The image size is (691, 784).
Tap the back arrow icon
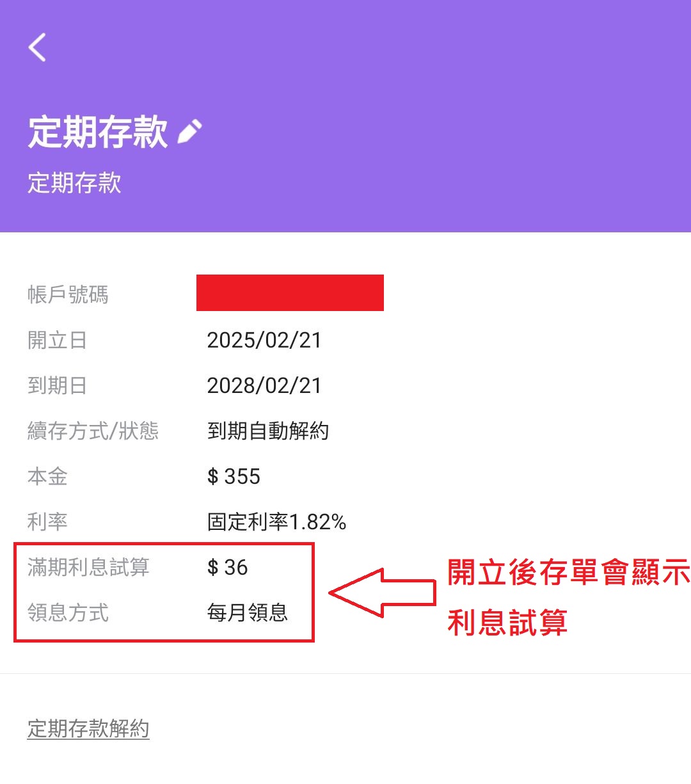[x=37, y=47]
